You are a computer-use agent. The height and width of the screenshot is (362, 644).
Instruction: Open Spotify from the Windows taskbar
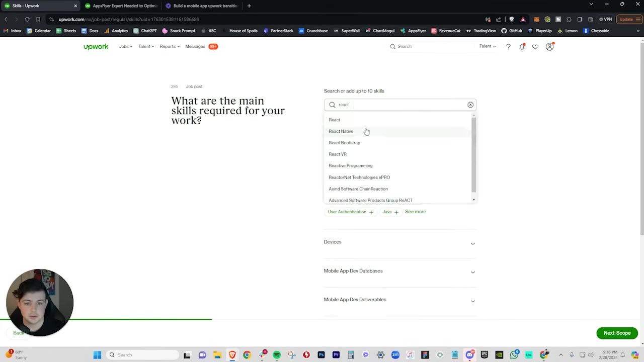[x=277, y=355]
